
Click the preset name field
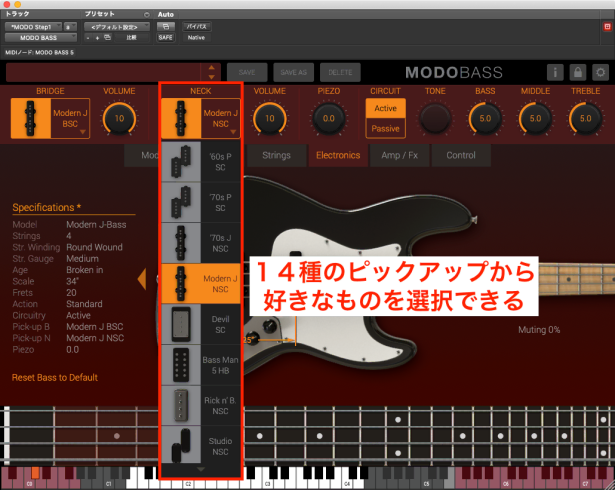point(104,72)
